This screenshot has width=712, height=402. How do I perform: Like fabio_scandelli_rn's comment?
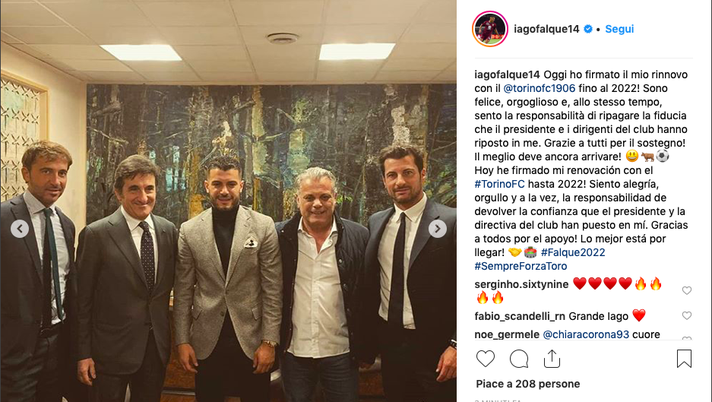point(687,315)
